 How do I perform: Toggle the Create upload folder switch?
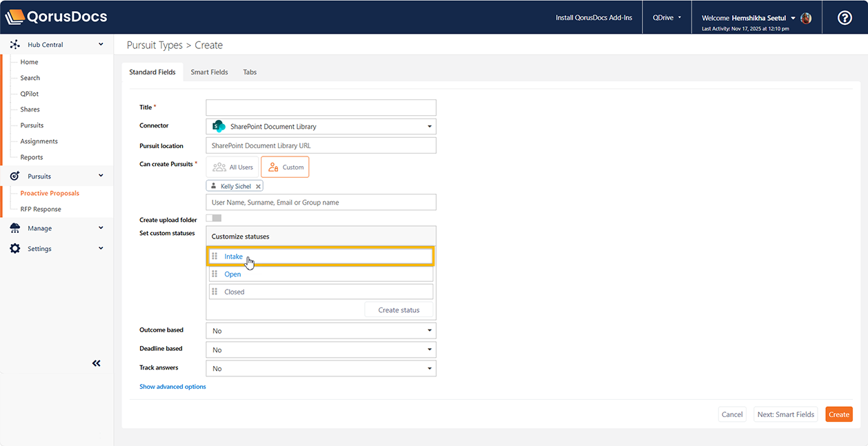pos(213,219)
